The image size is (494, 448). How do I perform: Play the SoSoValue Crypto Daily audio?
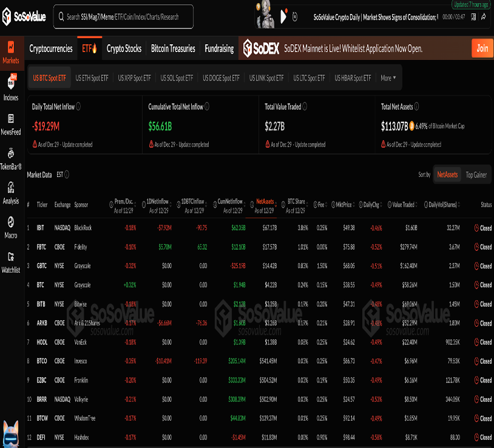(x=283, y=17)
